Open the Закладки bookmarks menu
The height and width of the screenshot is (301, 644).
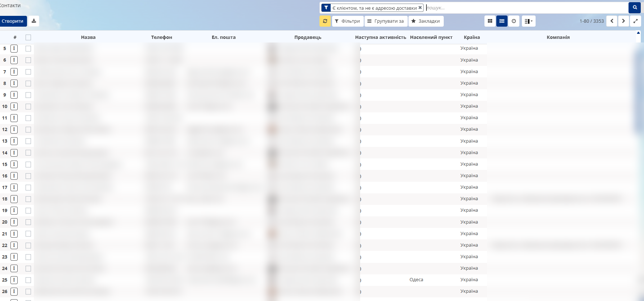click(426, 21)
